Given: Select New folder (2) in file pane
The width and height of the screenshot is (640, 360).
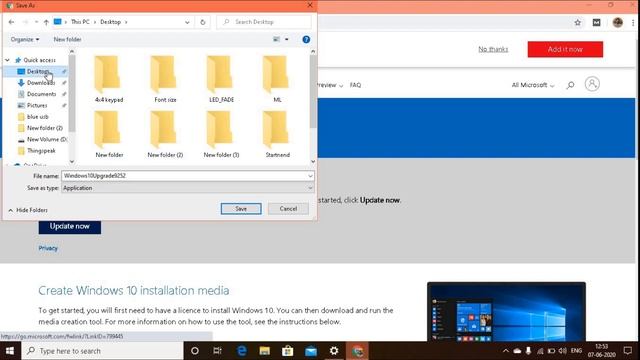Looking at the screenshot, I should click(165, 134).
